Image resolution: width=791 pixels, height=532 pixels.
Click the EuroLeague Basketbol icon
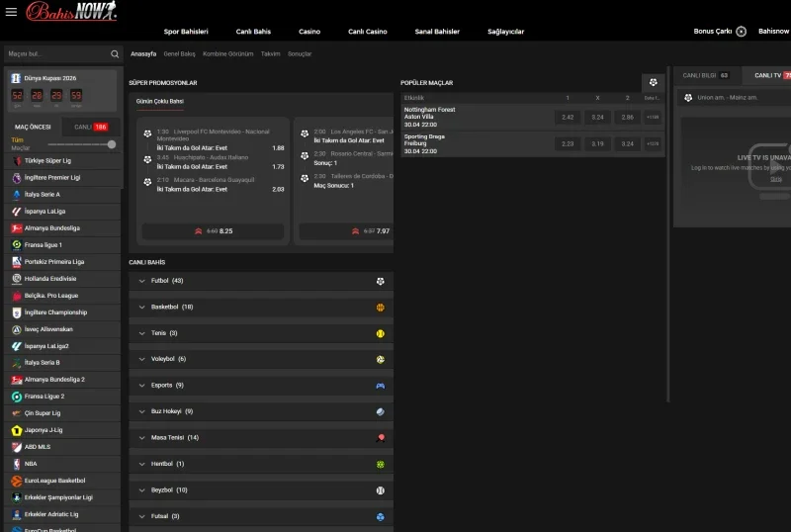17,481
